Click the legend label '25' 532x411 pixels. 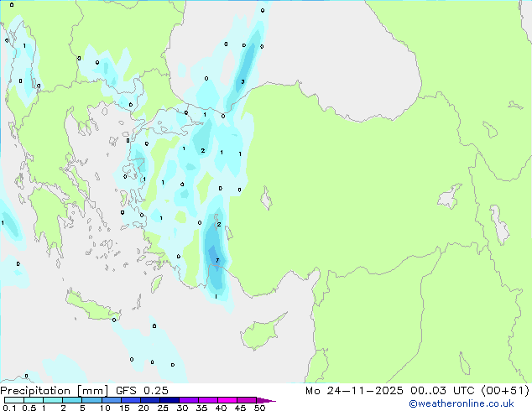click(163, 408)
